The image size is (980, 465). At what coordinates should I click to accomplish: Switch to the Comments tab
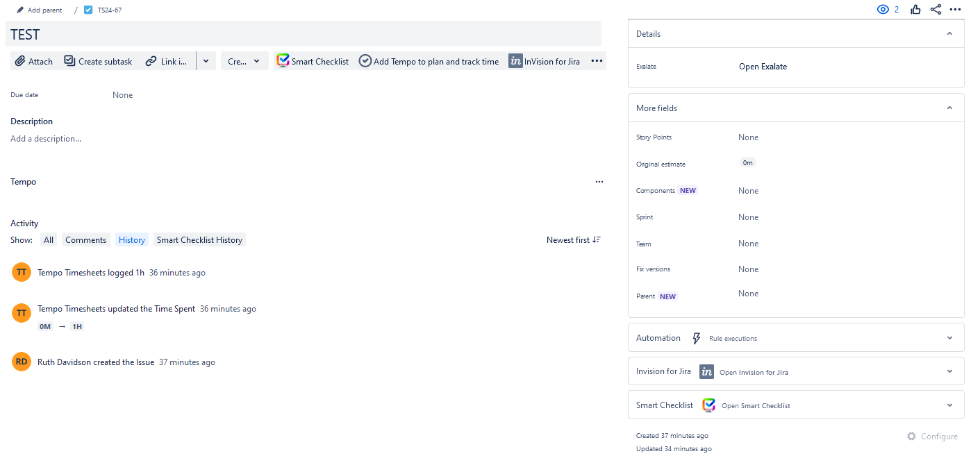[86, 240]
